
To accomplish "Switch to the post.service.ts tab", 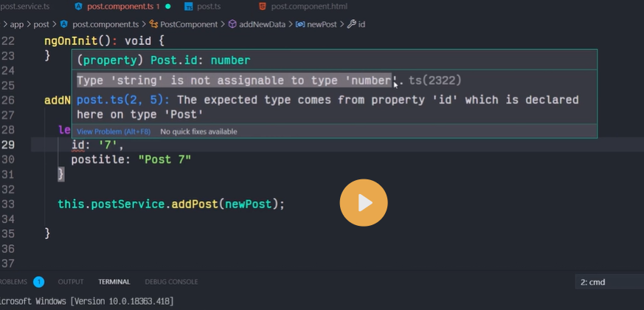I will (24, 6).
